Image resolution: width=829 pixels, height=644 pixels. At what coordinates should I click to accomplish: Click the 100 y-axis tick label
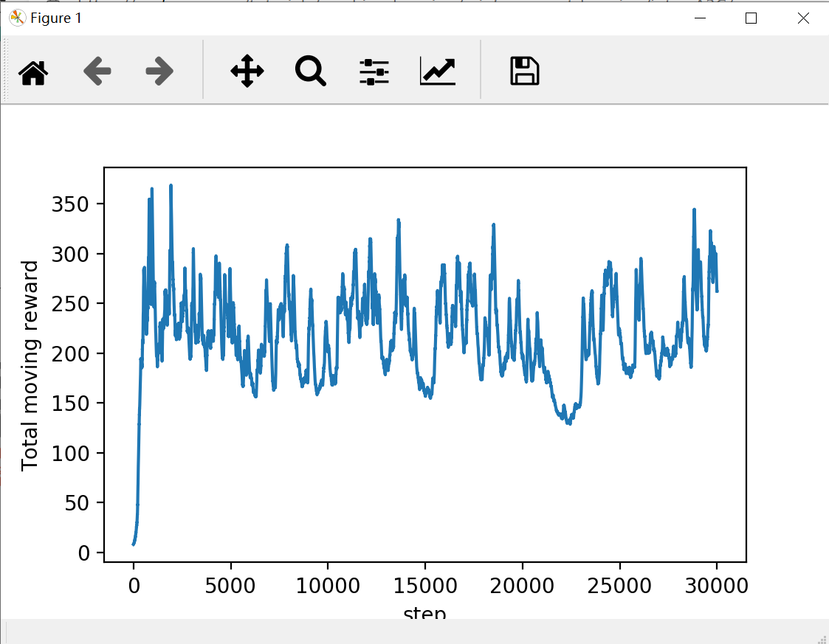(x=70, y=453)
